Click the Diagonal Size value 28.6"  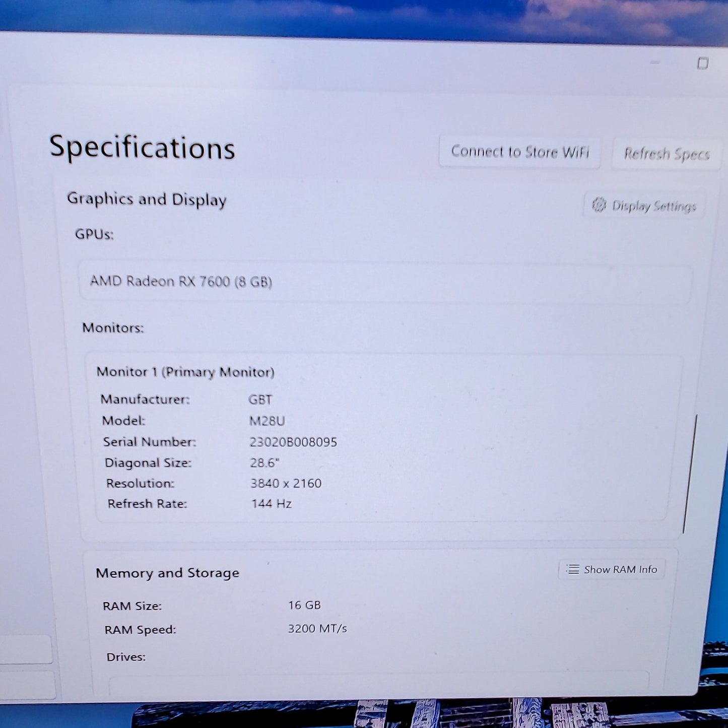264,463
